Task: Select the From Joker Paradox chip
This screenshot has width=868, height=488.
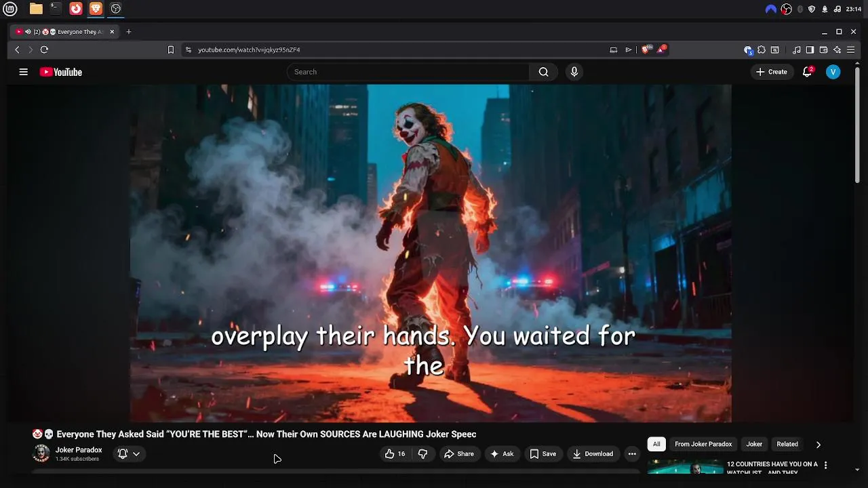Action: tap(703, 444)
